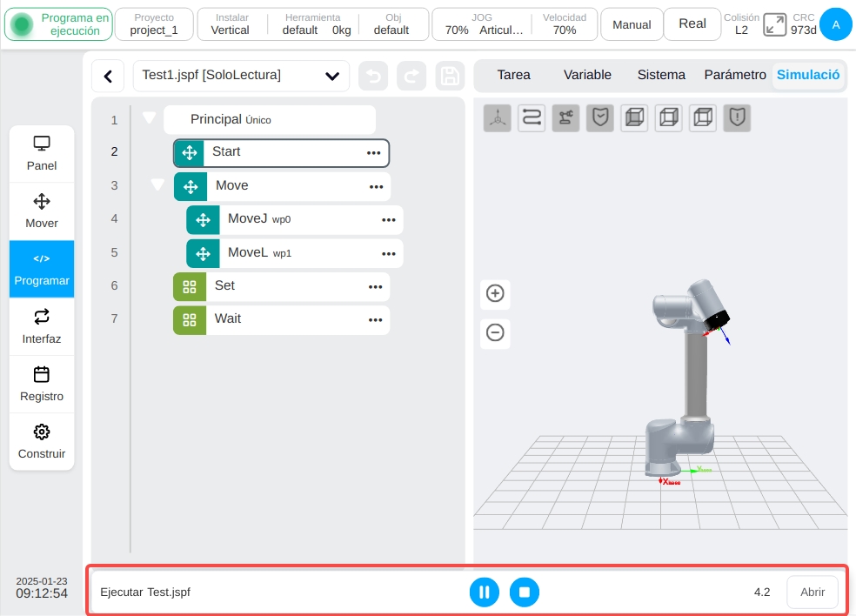
Task: Select the Wait program node
Action: point(282,320)
